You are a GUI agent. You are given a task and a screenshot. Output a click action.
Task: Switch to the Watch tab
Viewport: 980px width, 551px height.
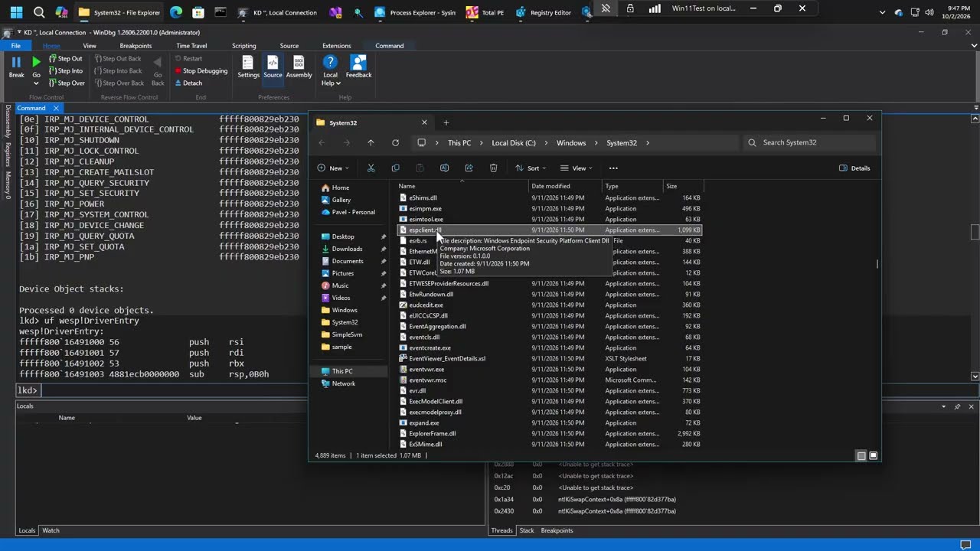[x=51, y=530]
